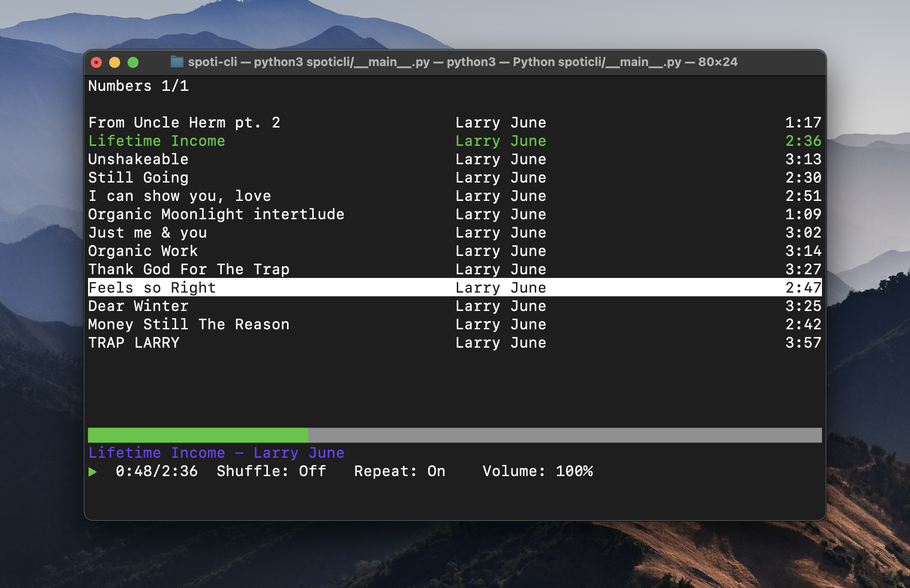Screen dimensions: 910x588
Task: Select "Organic Moonlight intertlude"
Action: [x=216, y=214]
